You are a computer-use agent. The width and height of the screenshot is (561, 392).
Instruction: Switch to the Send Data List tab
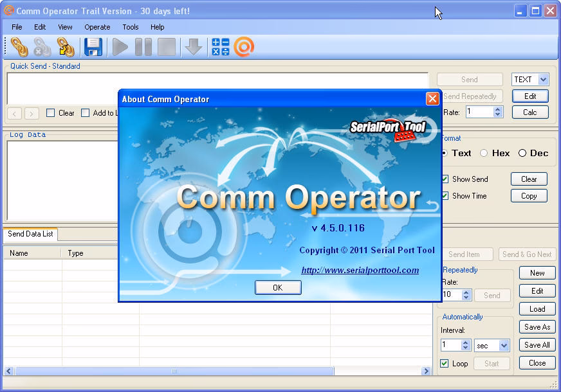click(30, 234)
